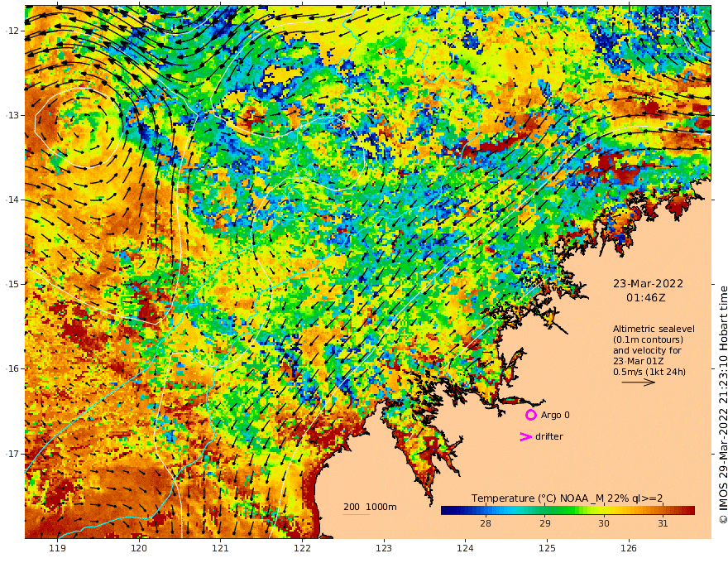This screenshot has height=563, width=728.
Task: Click the magenta Argo circle legend marker
Action: pos(530,415)
